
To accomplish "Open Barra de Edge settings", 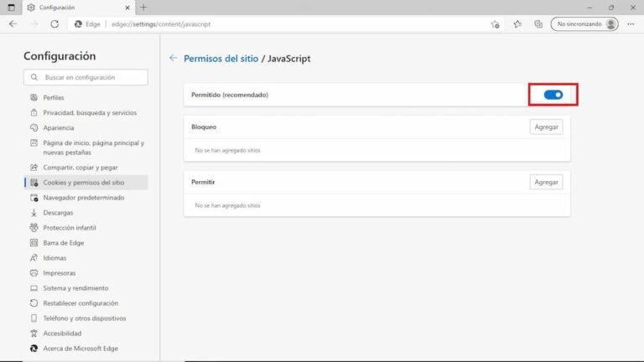I will point(86,243).
